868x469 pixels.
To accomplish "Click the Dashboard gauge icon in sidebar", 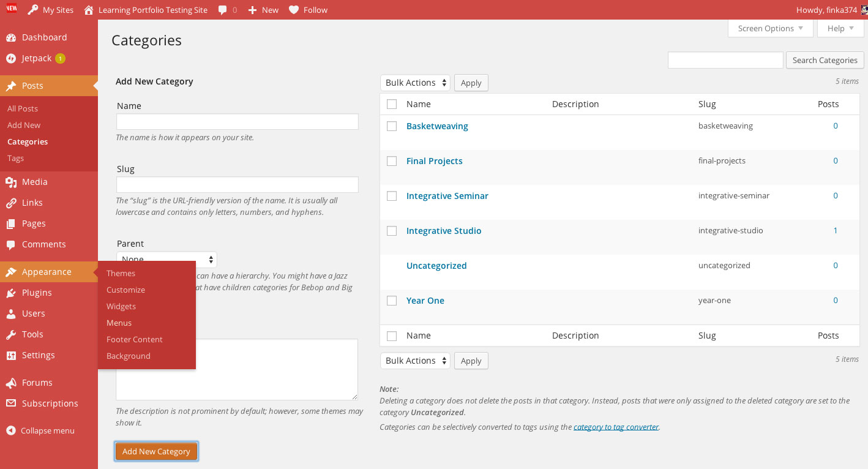I will click(11, 37).
